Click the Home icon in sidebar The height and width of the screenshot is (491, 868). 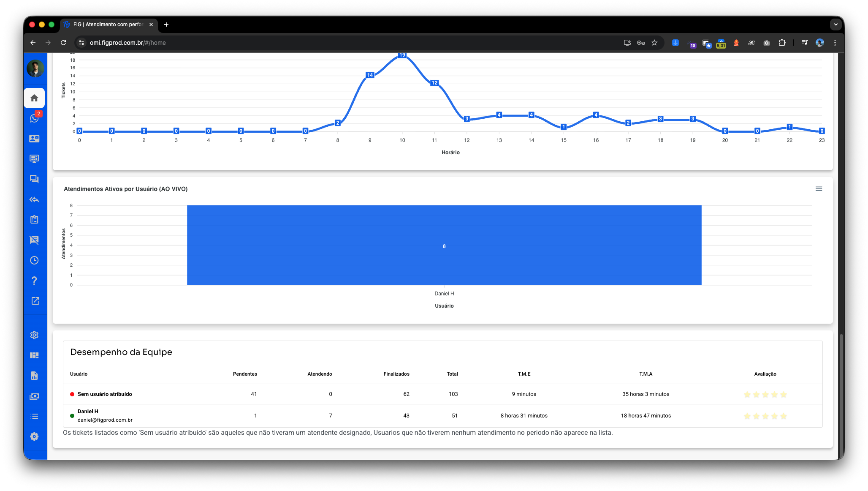pyautogui.click(x=35, y=98)
